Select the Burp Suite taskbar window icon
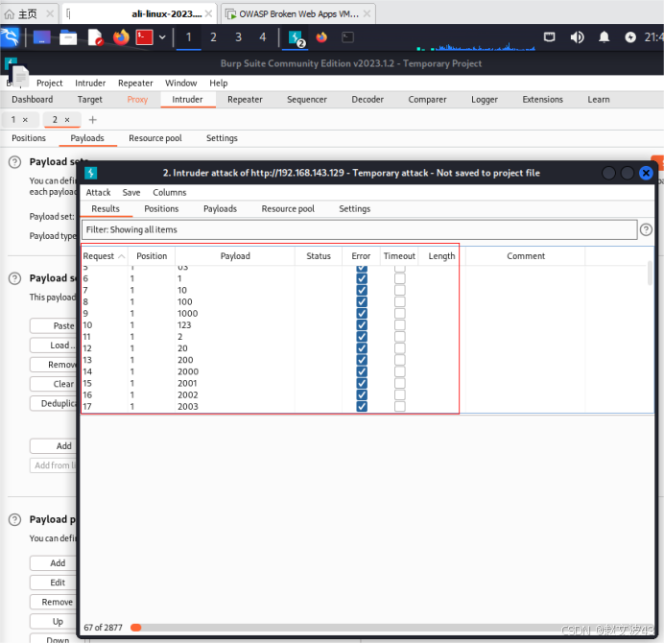This screenshot has height=644, width=664. [x=296, y=37]
